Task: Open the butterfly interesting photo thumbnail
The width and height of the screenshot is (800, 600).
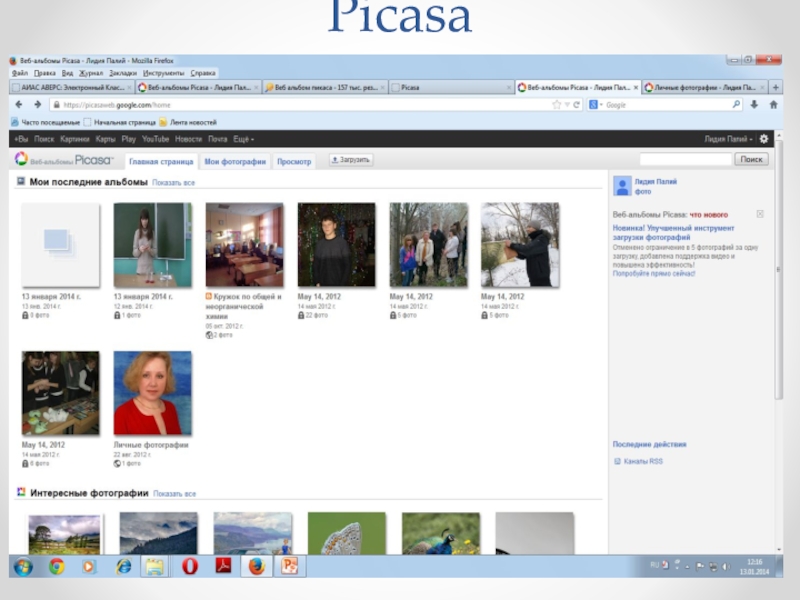Action: click(x=347, y=534)
